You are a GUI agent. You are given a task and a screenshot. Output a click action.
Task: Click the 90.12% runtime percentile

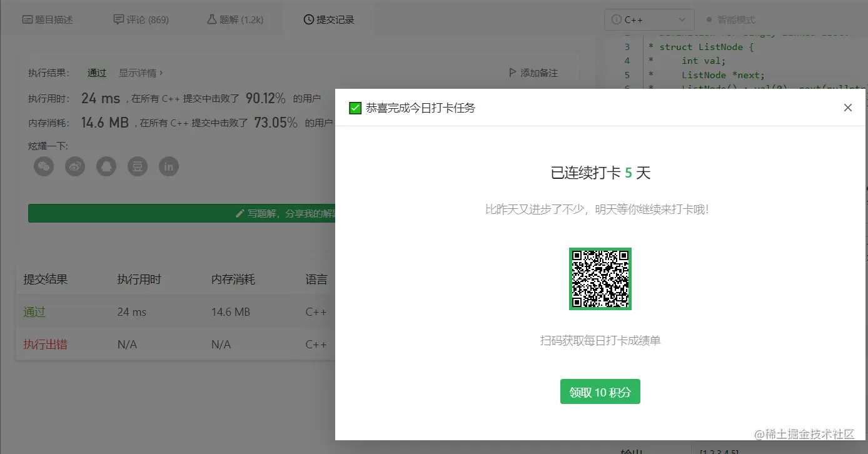point(266,98)
